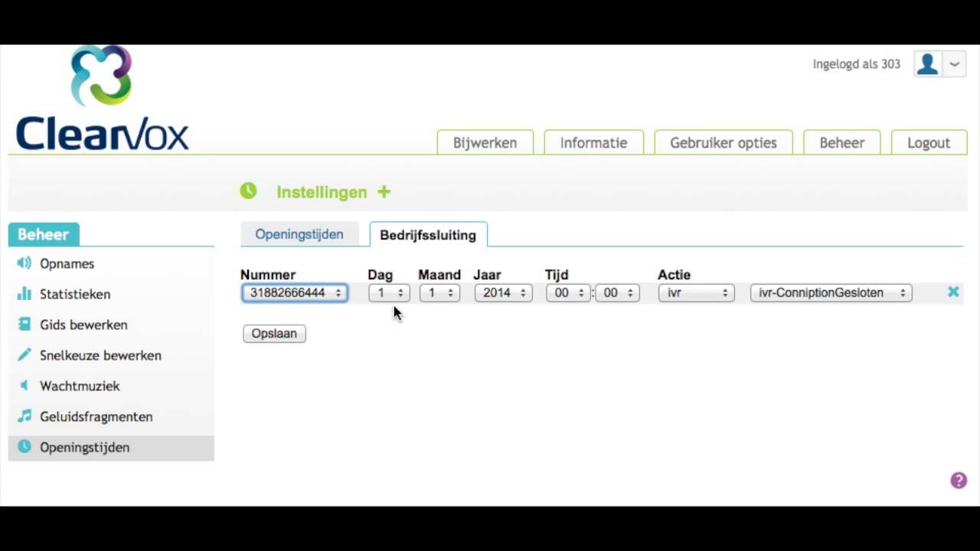
Task: Open the Dag dropdown
Action: 389,292
